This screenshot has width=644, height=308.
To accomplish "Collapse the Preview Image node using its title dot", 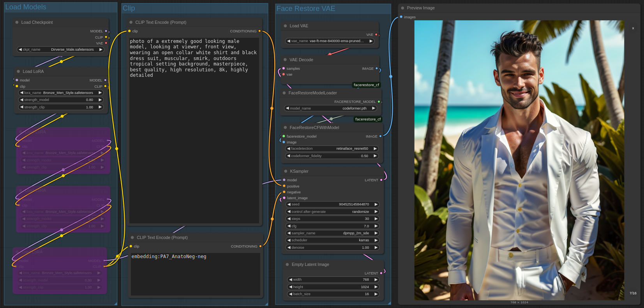I will pyautogui.click(x=402, y=8).
